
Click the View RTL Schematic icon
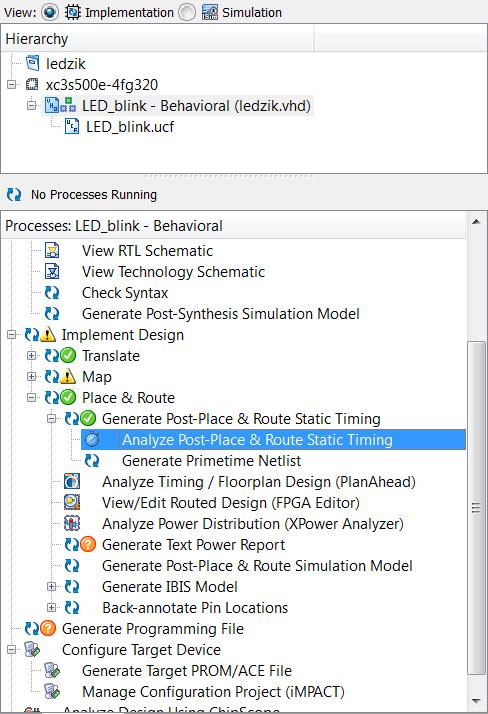click(52, 250)
